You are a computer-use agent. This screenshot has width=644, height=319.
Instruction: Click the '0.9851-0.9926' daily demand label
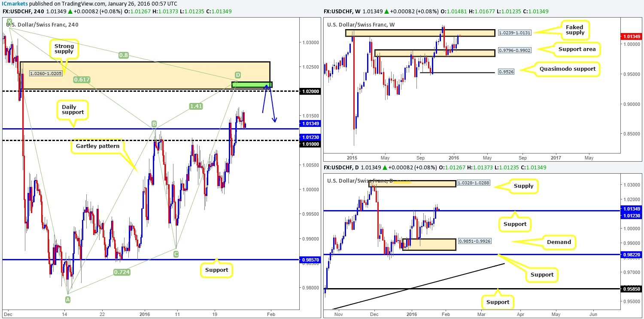[474, 241]
